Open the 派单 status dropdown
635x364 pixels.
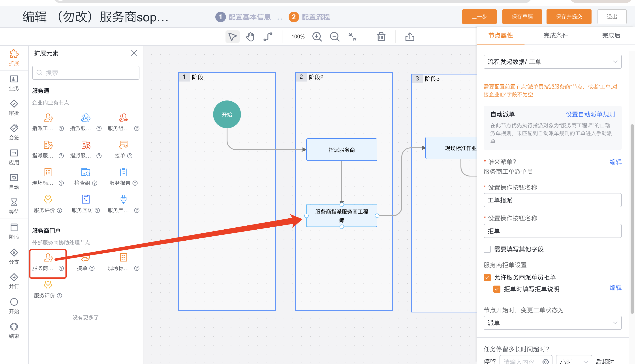click(x=552, y=323)
